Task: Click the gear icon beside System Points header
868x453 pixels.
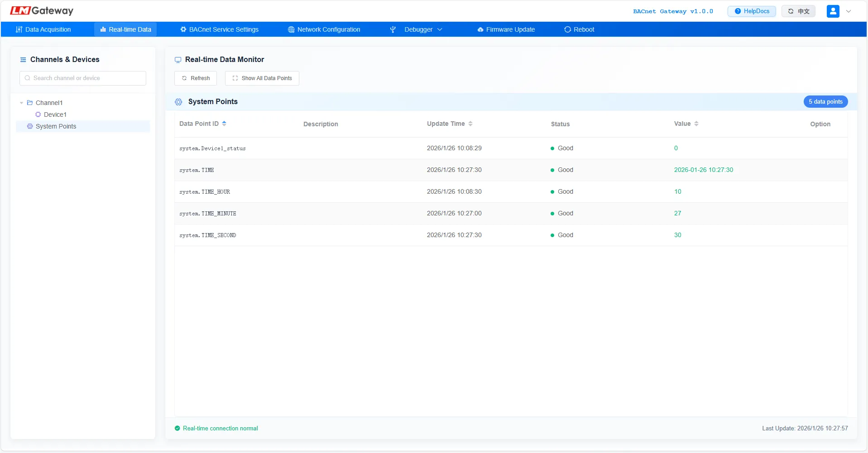Action: point(178,102)
